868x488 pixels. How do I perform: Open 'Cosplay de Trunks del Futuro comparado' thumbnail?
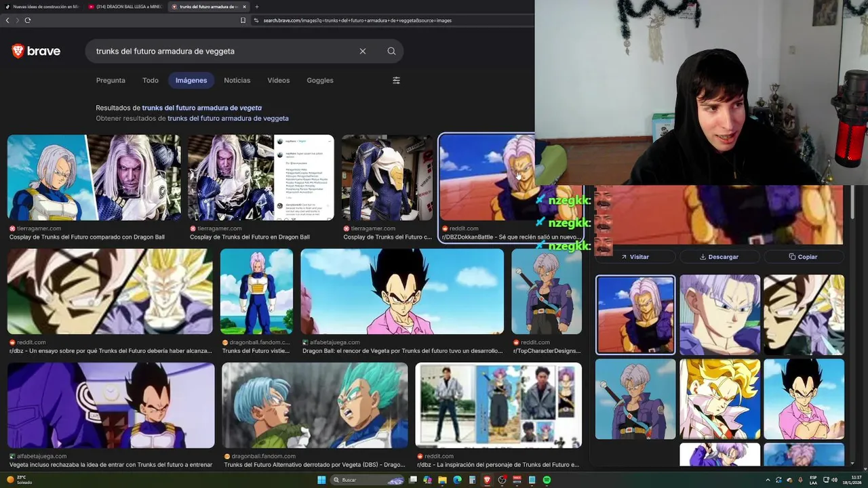[x=94, y=178]
